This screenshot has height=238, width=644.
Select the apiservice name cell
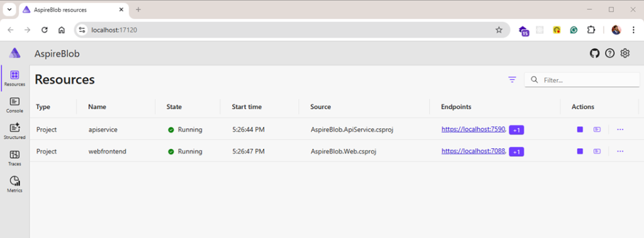point(103,129)
